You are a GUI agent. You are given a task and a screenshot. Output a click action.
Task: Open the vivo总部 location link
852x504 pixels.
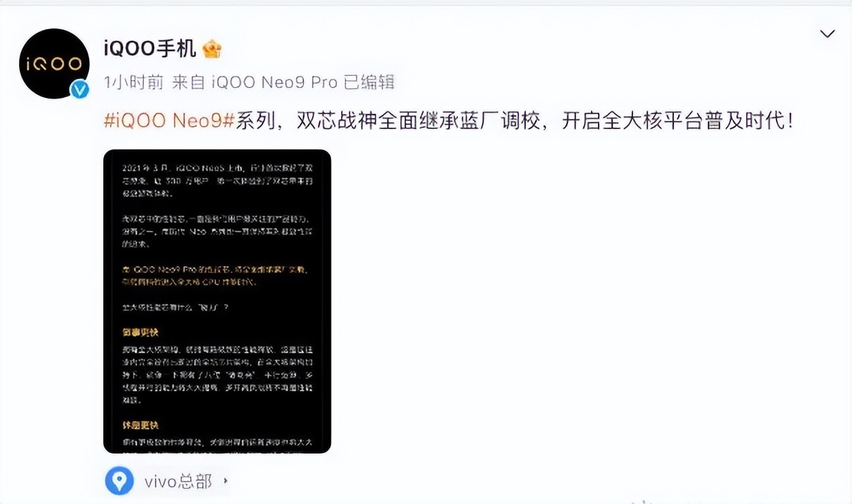click(178, 482)
